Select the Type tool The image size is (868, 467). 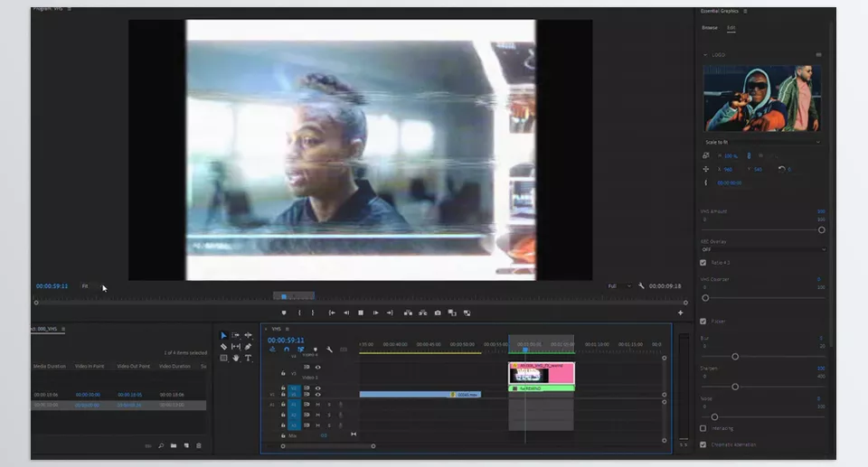[248, 358]
